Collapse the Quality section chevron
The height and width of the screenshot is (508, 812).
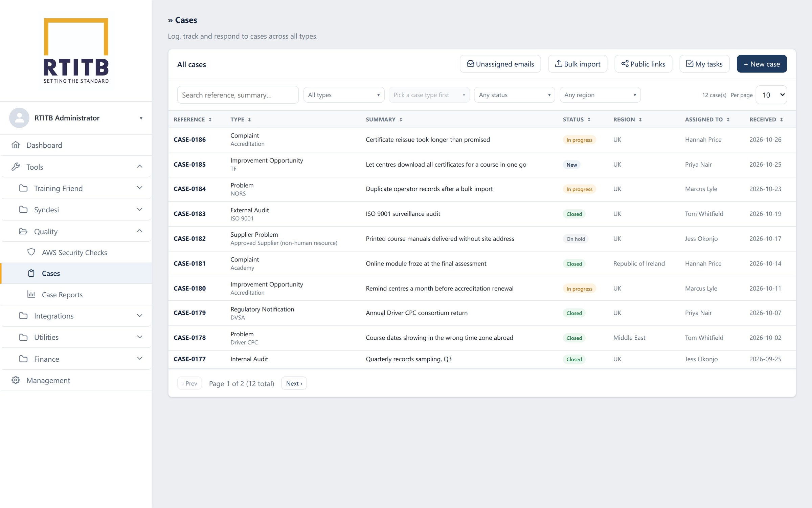tap(140, 231)
